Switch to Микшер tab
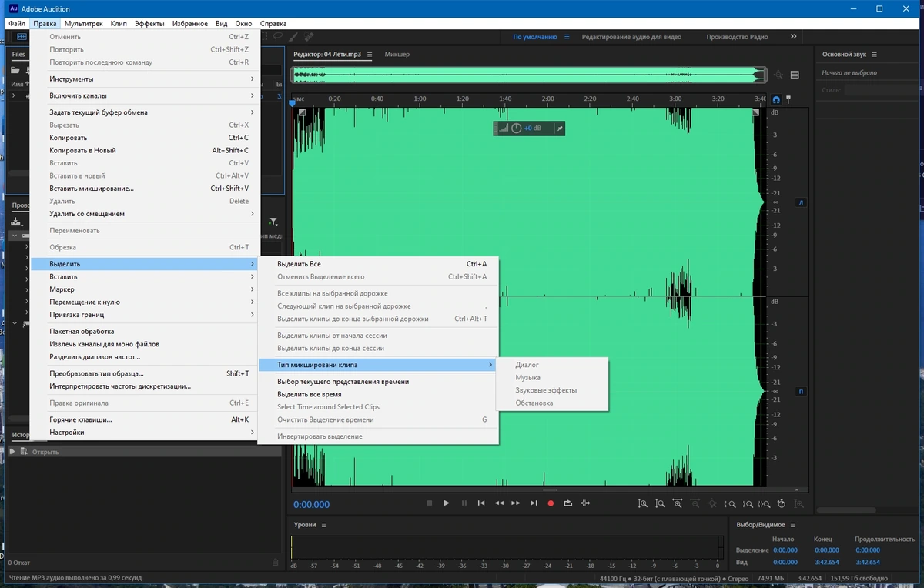 (397, 55)
